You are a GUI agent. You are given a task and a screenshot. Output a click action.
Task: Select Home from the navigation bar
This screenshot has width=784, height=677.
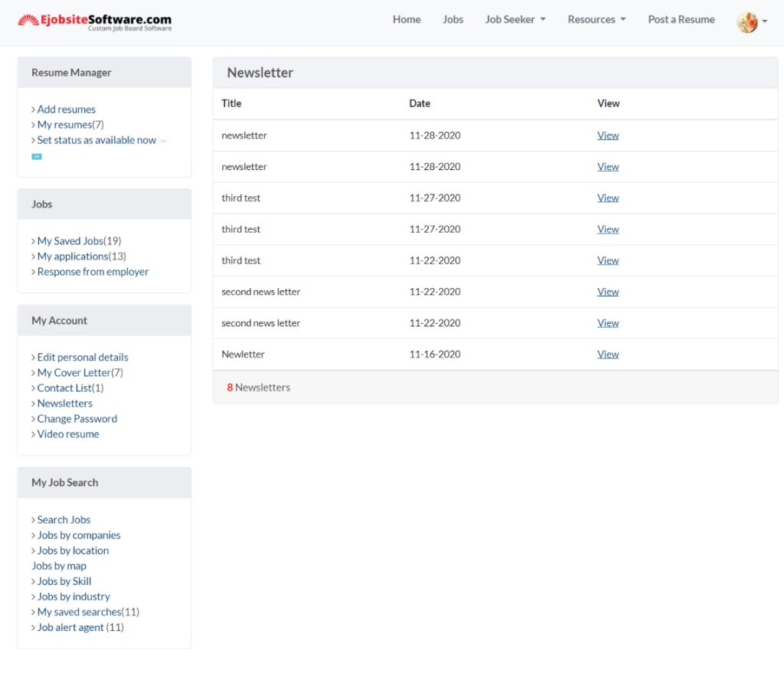(407, 19)
